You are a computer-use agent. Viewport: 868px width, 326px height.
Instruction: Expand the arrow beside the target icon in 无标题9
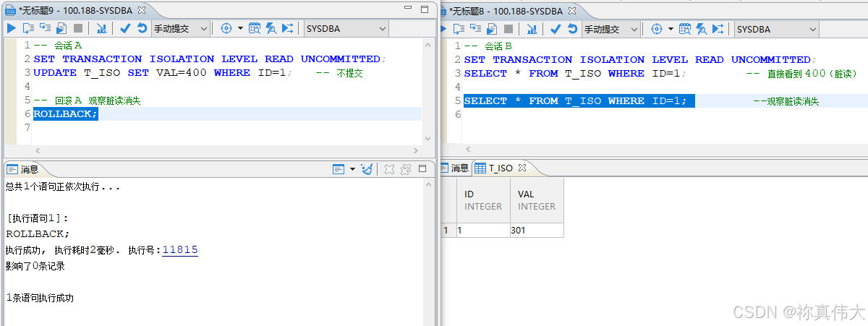click(x=239, y=29)
